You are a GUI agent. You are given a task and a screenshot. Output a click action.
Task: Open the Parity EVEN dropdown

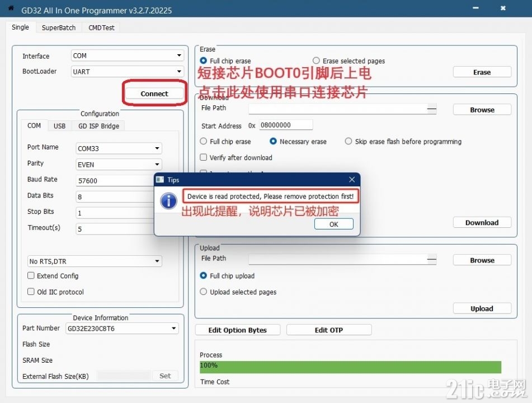coord(119,165)
